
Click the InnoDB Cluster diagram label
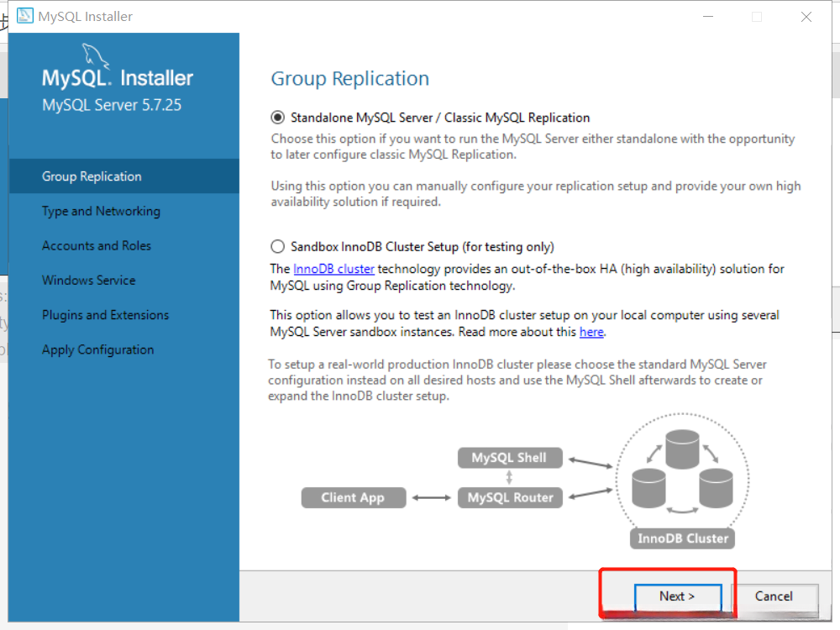pyautogui.click(x=682, y=538)
